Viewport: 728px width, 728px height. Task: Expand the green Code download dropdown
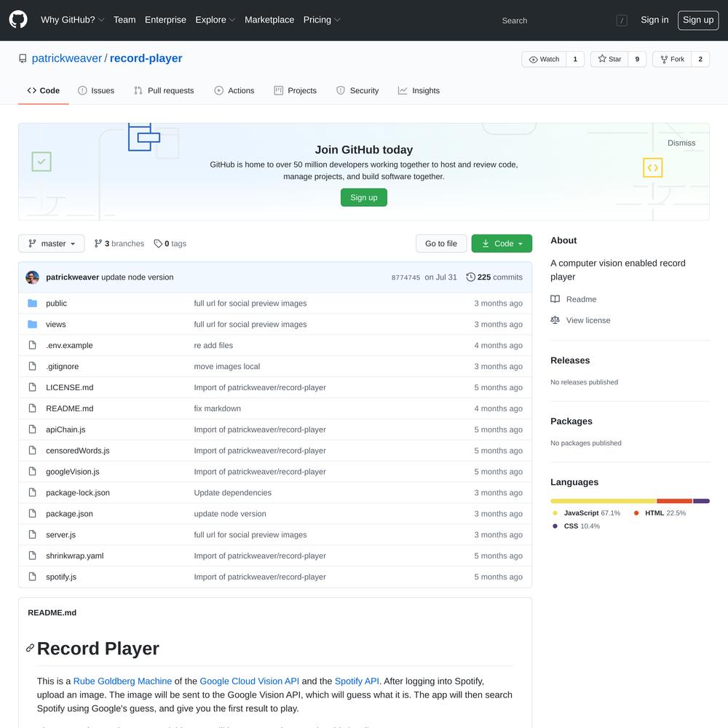point(502,243)
